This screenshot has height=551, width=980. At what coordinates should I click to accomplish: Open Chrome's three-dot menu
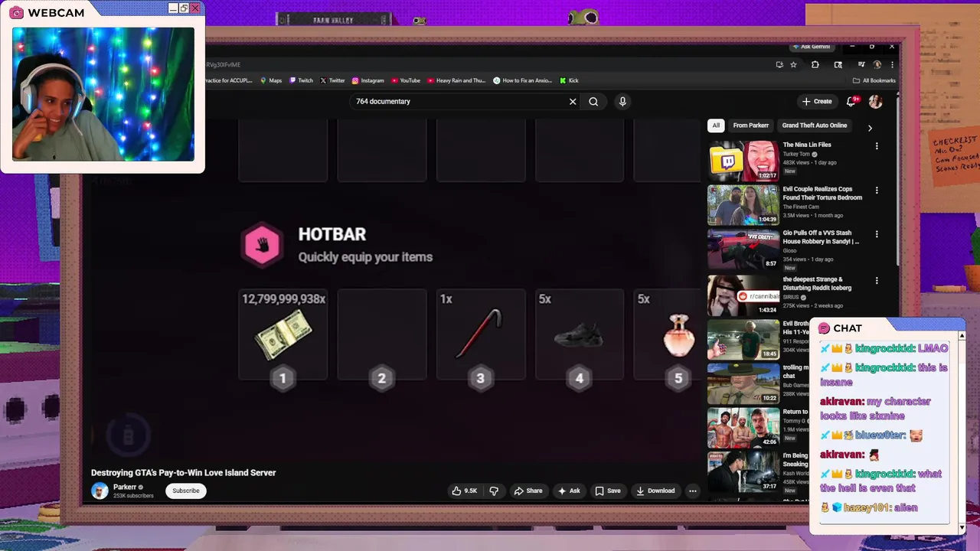click(x=892, y=65)
